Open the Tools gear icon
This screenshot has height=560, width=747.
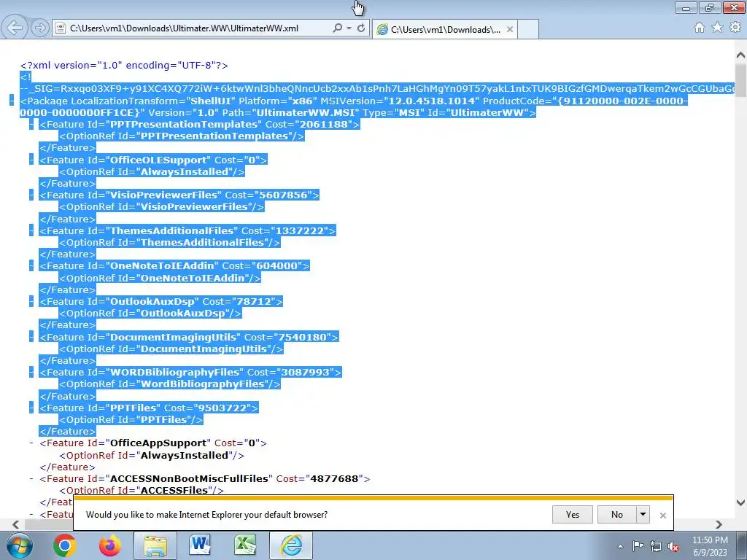point(735,28)
